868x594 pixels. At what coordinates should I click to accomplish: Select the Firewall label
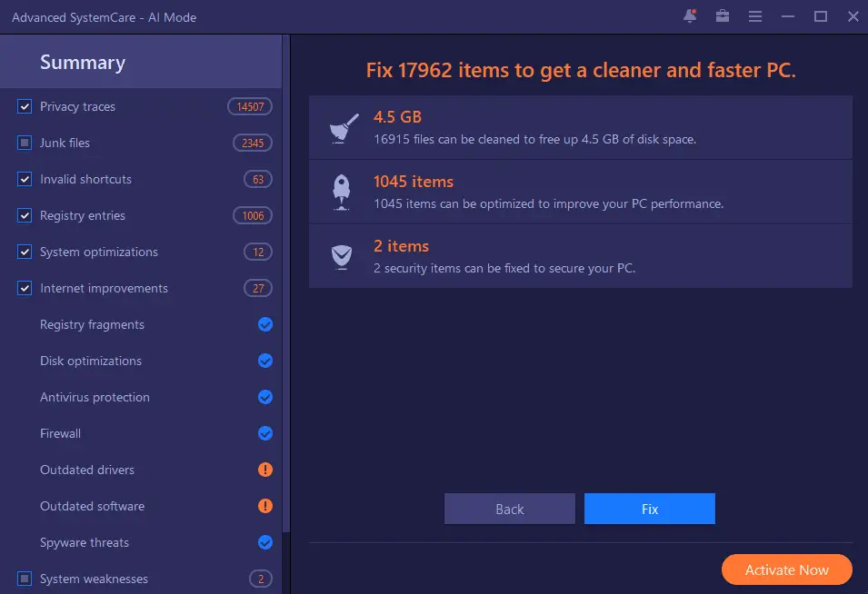point(60,433)
